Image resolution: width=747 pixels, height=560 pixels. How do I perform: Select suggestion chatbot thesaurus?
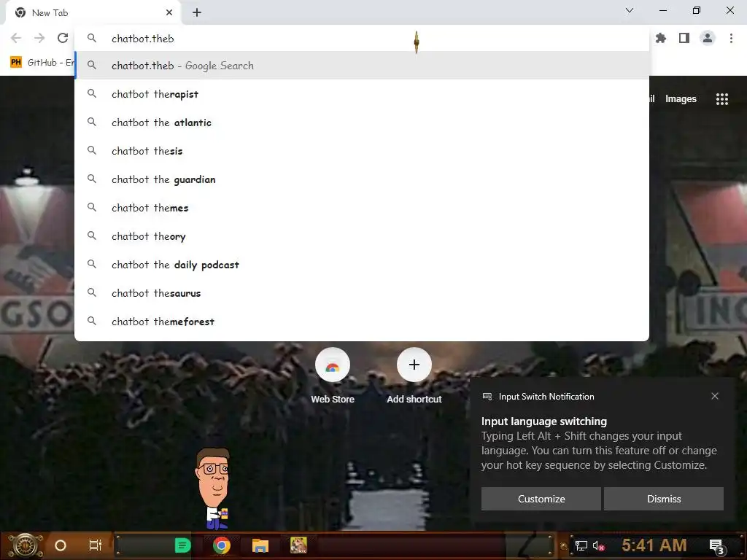tap(362, 293)
